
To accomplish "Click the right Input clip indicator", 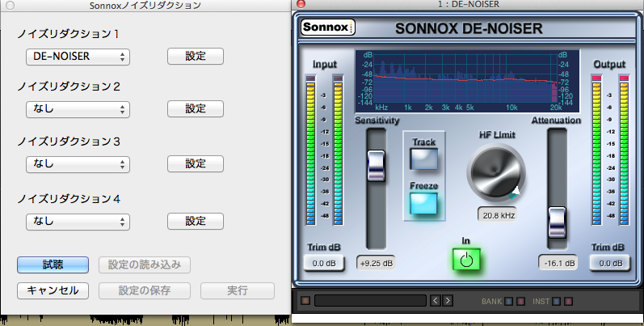I will [338, 78].
